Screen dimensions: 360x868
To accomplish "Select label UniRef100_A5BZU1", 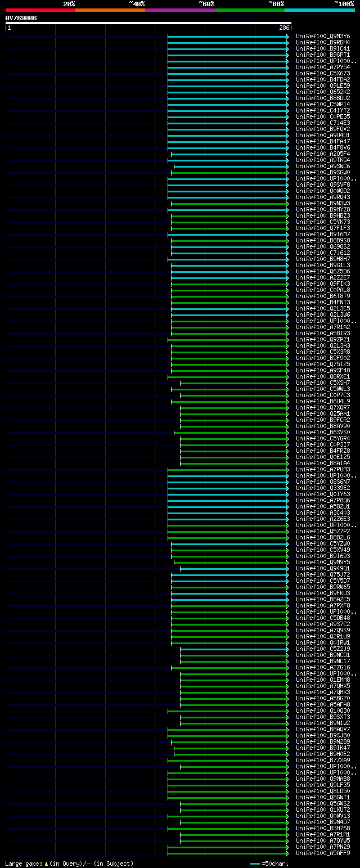I will pyautogui.click(x=323, y=506).
